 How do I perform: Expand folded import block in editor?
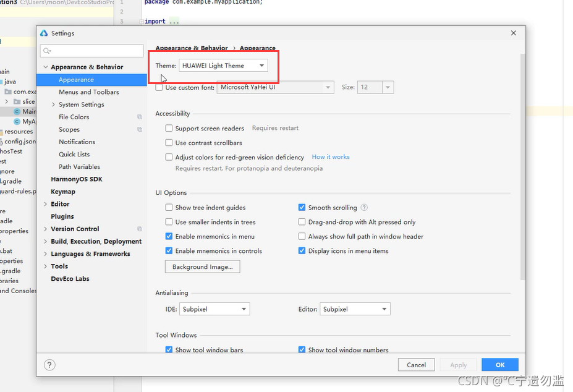(x=142, y=22)
